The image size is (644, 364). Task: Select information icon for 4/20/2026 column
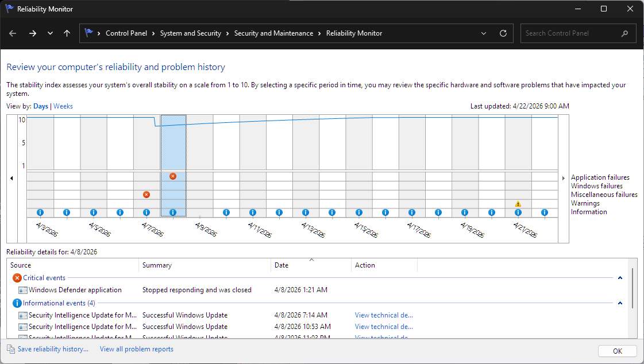(492, 212)
